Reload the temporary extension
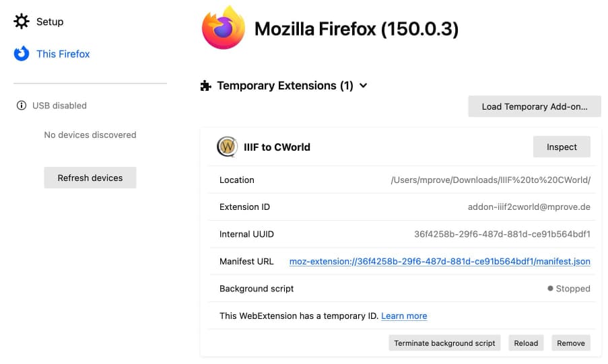 point(526,343)
